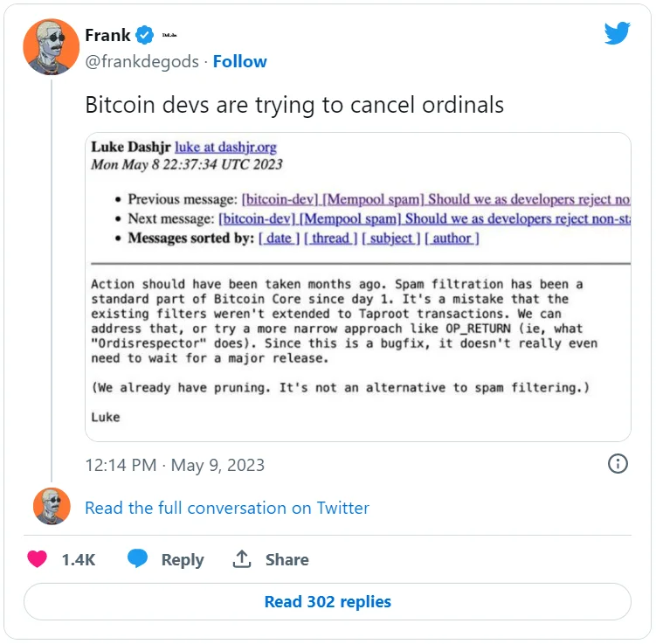This screenshot has width=656, height=644.
Task: Open Read 302 replies button
Action: [328, 601]
